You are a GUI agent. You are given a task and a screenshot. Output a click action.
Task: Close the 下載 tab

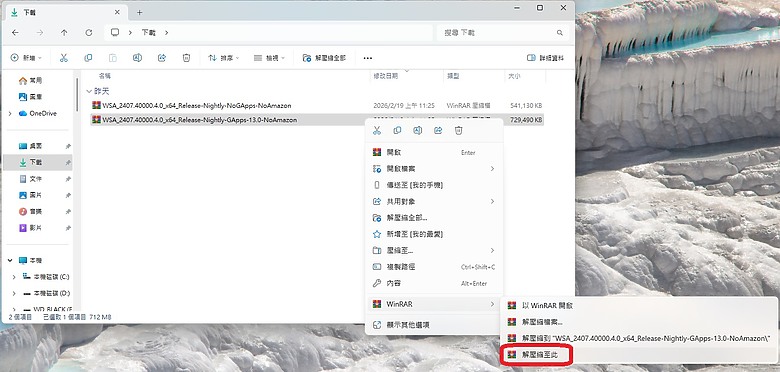click(x=117, y=12)
